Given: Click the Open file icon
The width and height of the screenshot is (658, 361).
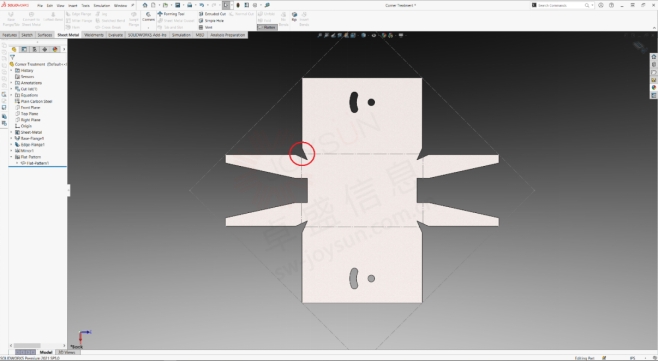Looking at the screenshot, I should pyautogui.click(x=165, y=5).
